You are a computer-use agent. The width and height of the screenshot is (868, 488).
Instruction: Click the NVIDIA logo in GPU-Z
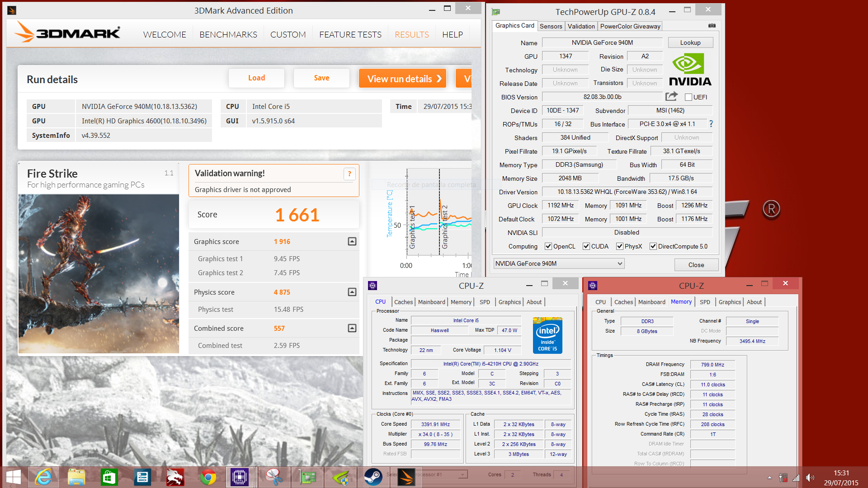pos(690,70)
